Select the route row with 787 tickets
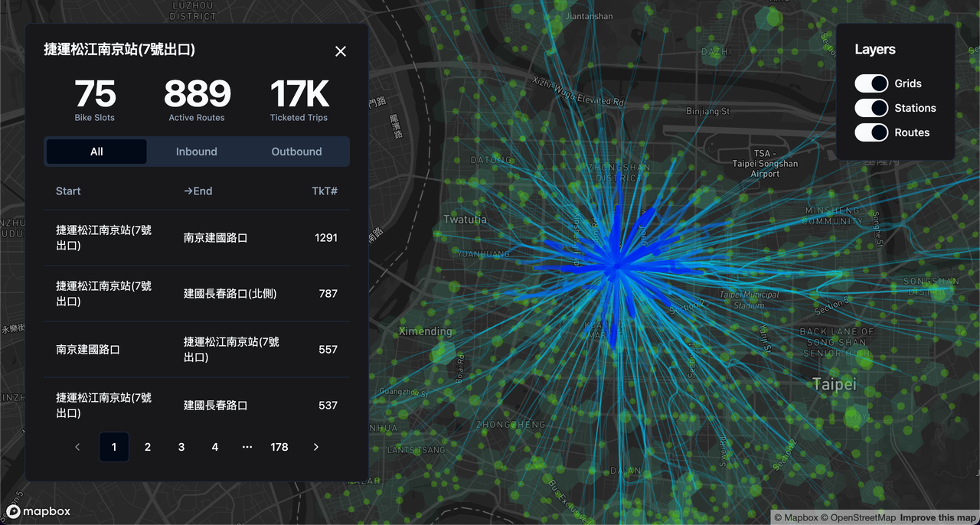This screenshot has width=980, height=525. [197, 294]
